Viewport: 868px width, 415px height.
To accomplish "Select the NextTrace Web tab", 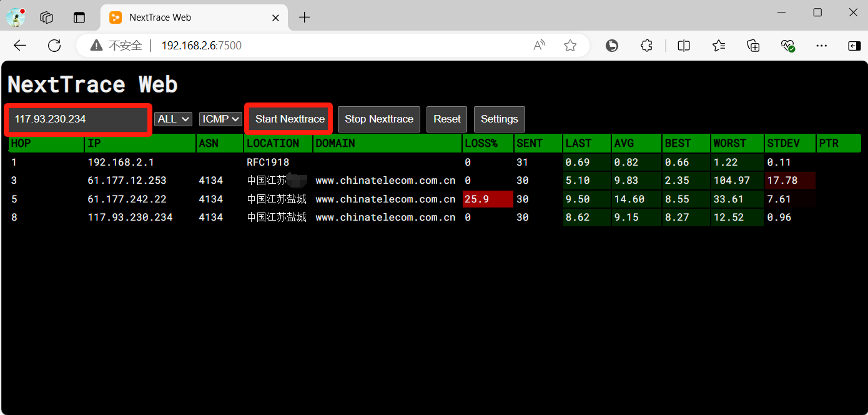I will (187, 17).
